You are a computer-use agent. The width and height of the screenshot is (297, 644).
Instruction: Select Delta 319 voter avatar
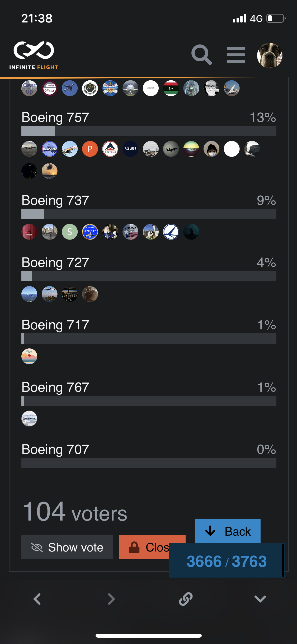point(110,149)
